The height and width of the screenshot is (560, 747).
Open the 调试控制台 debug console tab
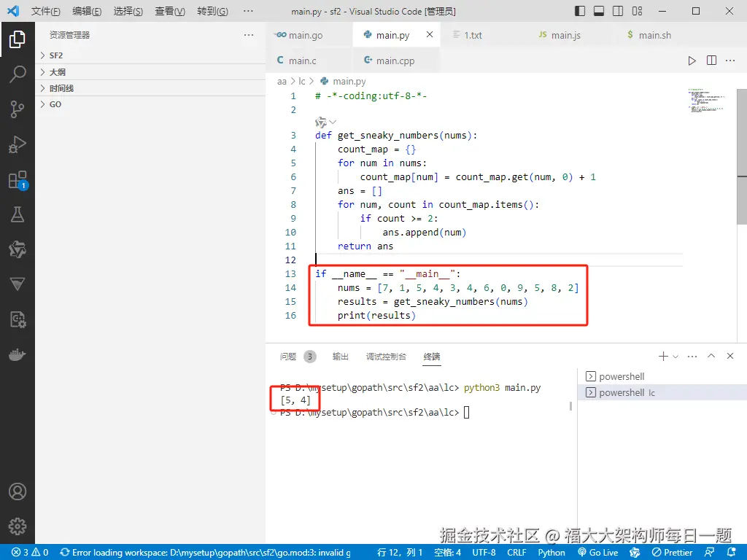pyautogui.click(x=386, y=357)
